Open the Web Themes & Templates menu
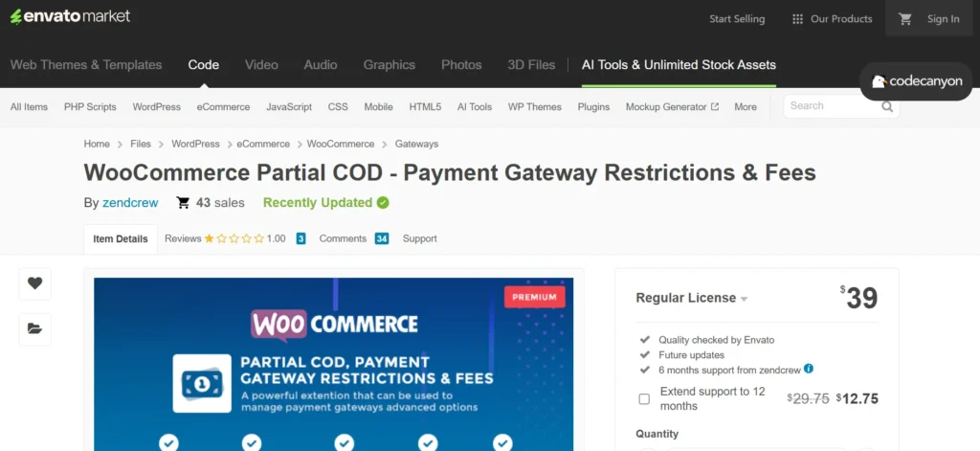980x451 pixels. (86, 65)
